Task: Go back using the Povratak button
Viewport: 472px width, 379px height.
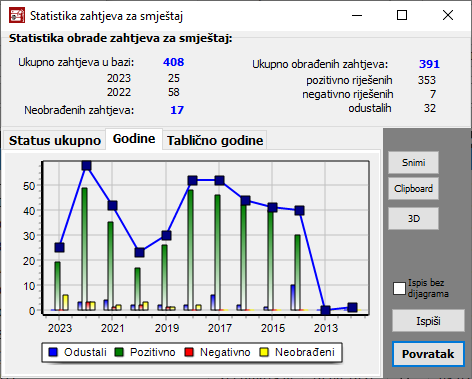Action: [x=428, y=354]
